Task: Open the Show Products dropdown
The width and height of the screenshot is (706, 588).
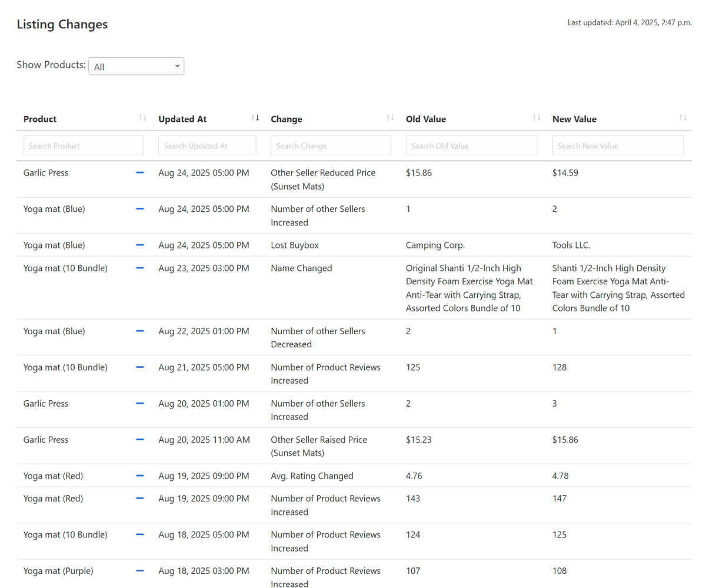Action: [x=136, y=66]
